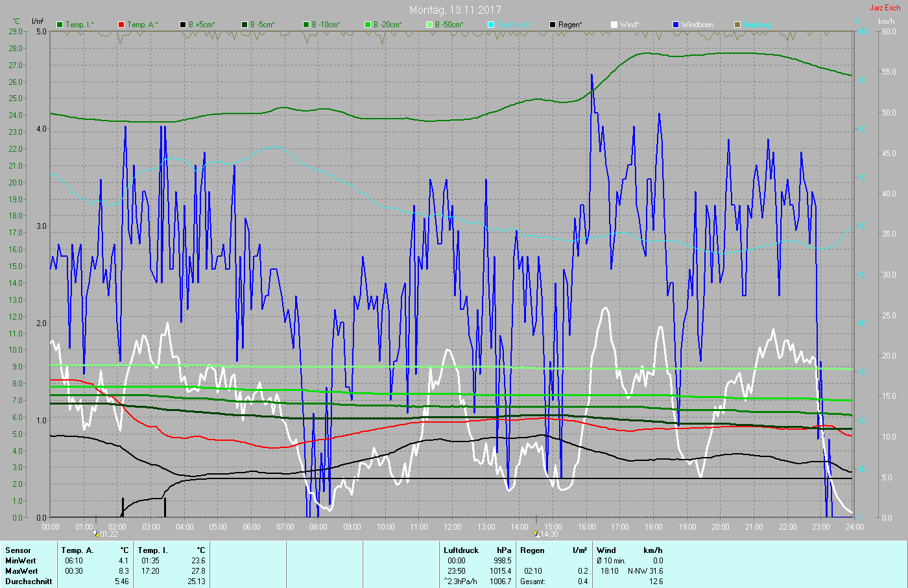Click the B -20cm bright green swatch

point(368,25)
